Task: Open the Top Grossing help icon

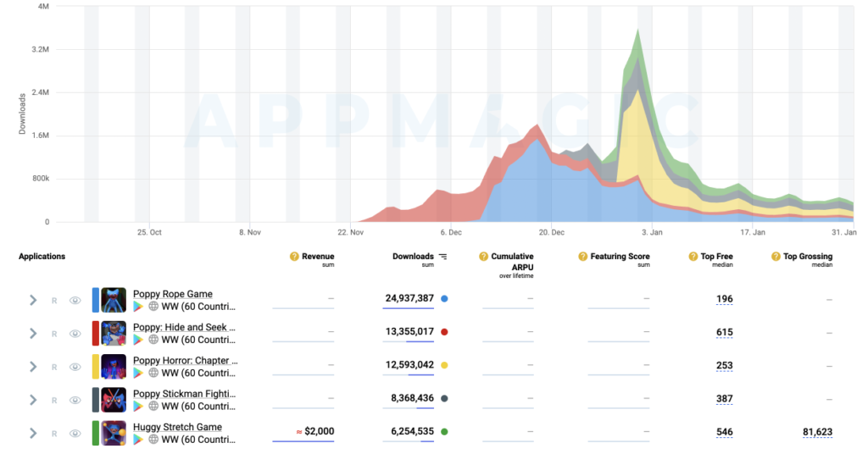Action: coord(776,257)
